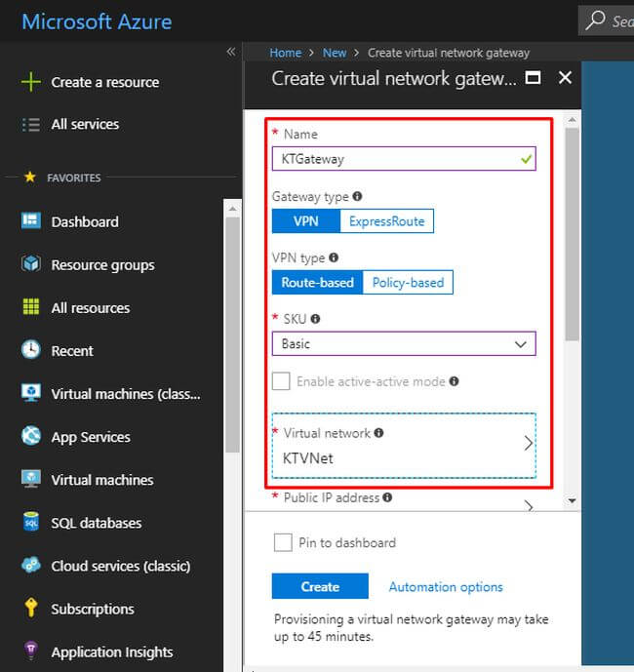Click the active-active mode info icon
This screenshot has width=634, height=672.
pyautogui.click(x=454, y=381)
